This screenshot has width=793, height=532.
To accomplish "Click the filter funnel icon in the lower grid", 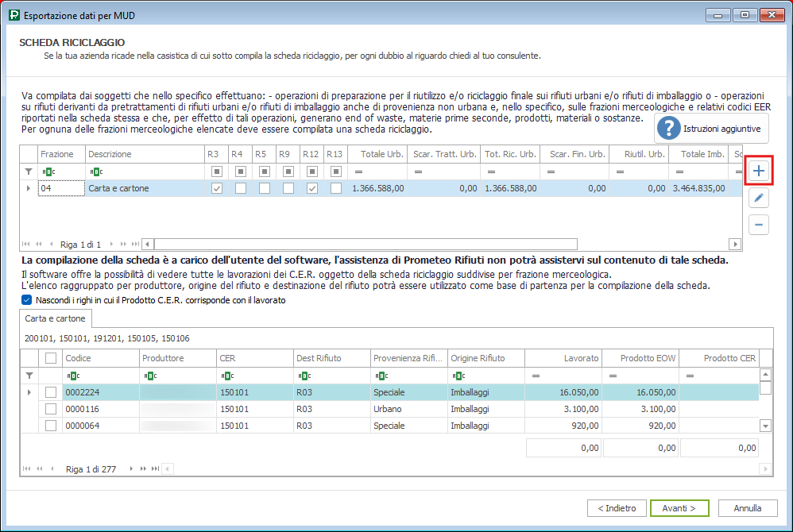I will (29, 376).
